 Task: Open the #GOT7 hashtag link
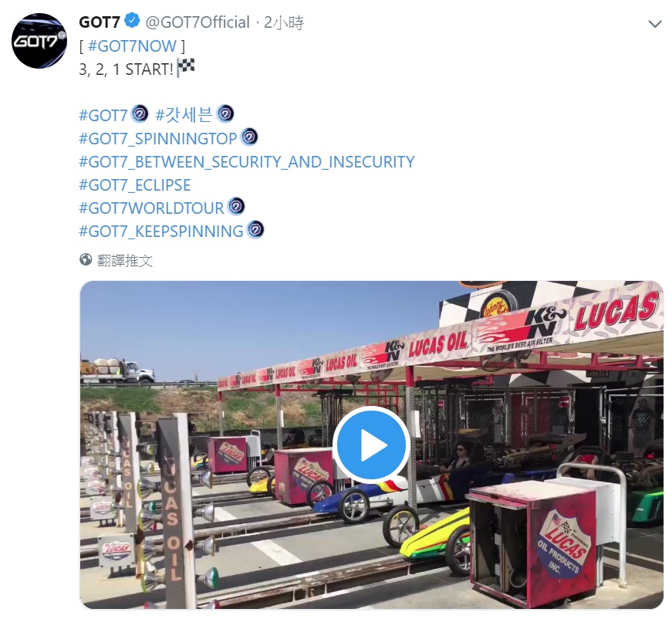[103, 116]
